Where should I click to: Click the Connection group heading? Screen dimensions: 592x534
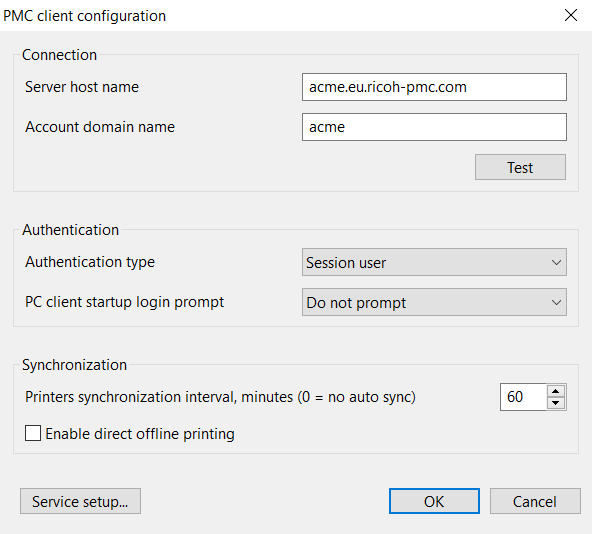59,55
